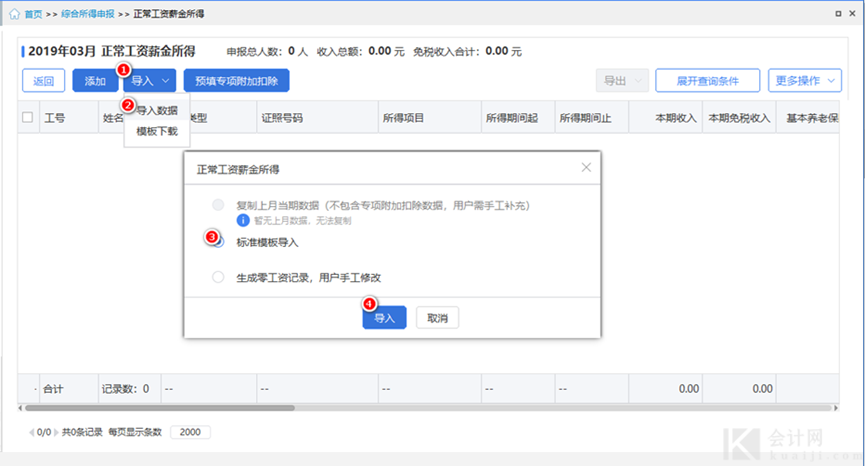The image size is (865, 466).
Task: Click the 预填专项附加扣除 button
Action: tap(236, 81)
